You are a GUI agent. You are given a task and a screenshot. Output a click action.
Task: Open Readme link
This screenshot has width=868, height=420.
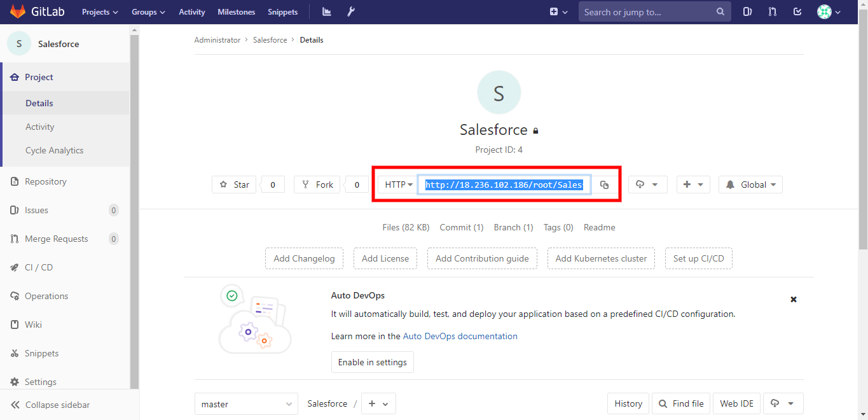(600, 227)
